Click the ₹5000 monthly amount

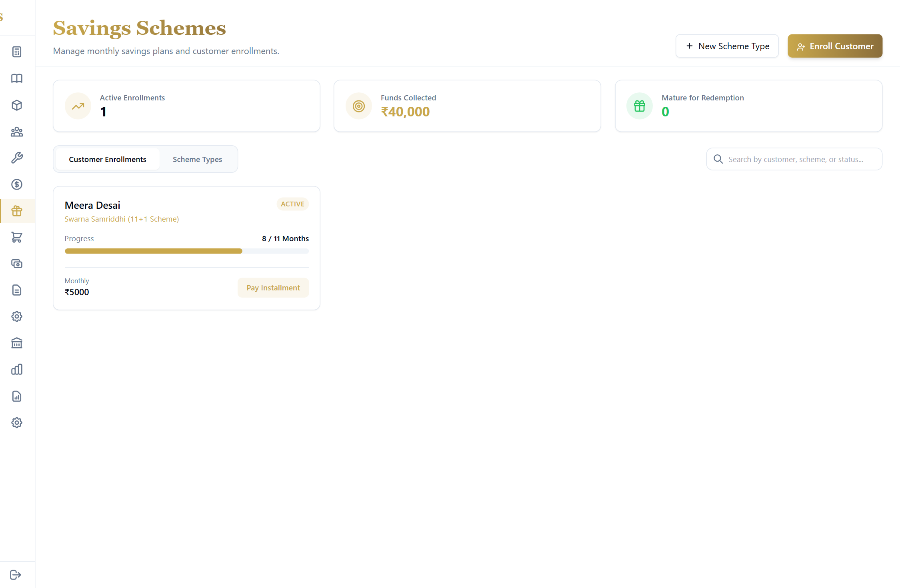77,292
